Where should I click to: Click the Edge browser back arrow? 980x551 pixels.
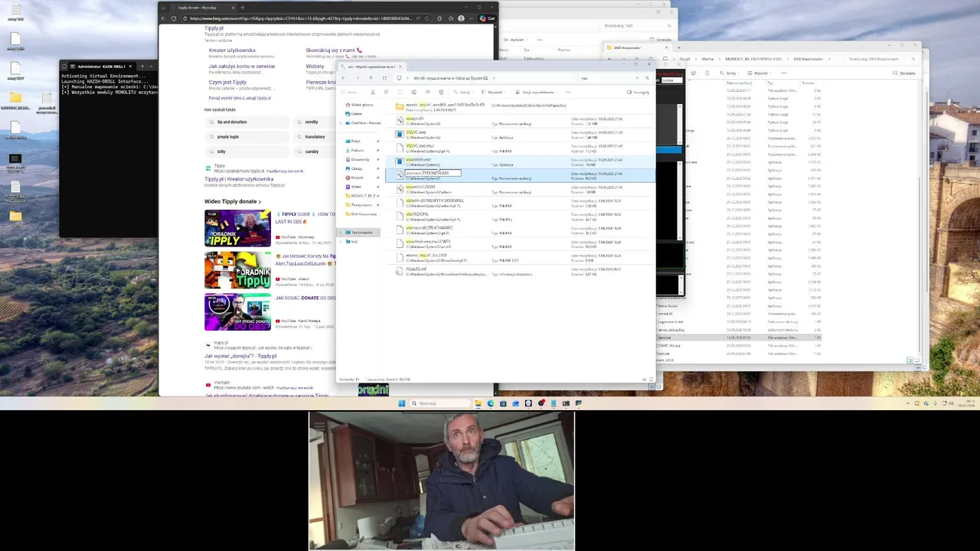(x=163, y=18)
